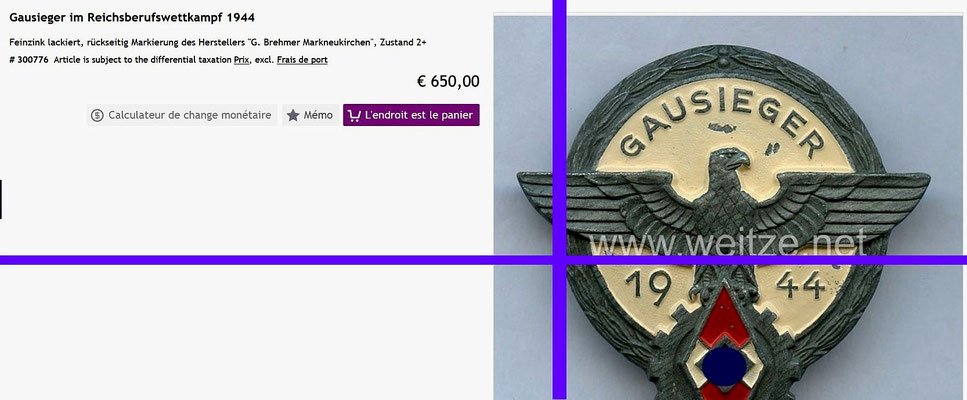This screenshot has width=967, height=400.
Task: Open the Frais de port link
Action: (302, 60)
